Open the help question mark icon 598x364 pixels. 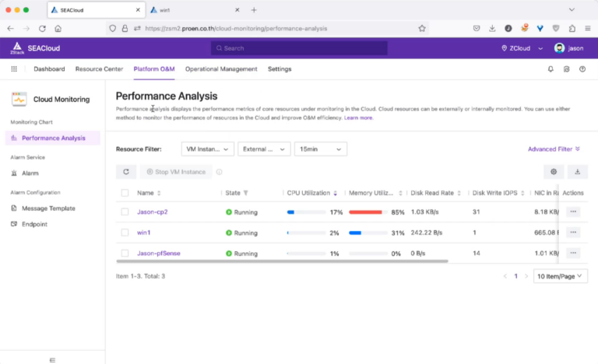(582, 69)
